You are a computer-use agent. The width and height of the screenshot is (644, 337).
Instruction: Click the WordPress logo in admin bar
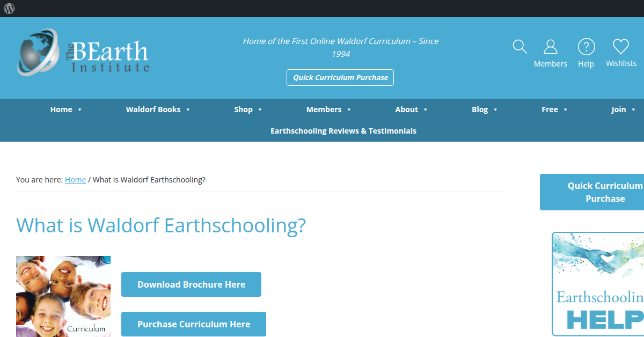coord(9,9)
